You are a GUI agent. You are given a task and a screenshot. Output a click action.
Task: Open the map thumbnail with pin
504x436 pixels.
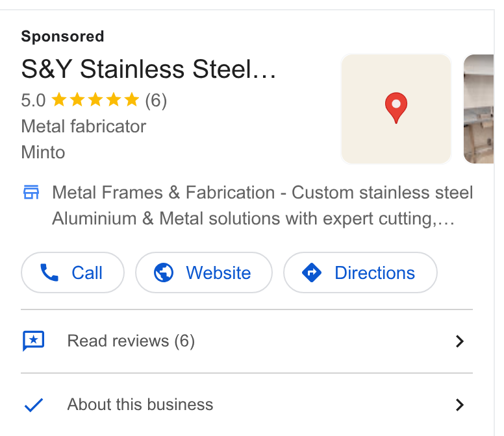click(x=396, y=109)
